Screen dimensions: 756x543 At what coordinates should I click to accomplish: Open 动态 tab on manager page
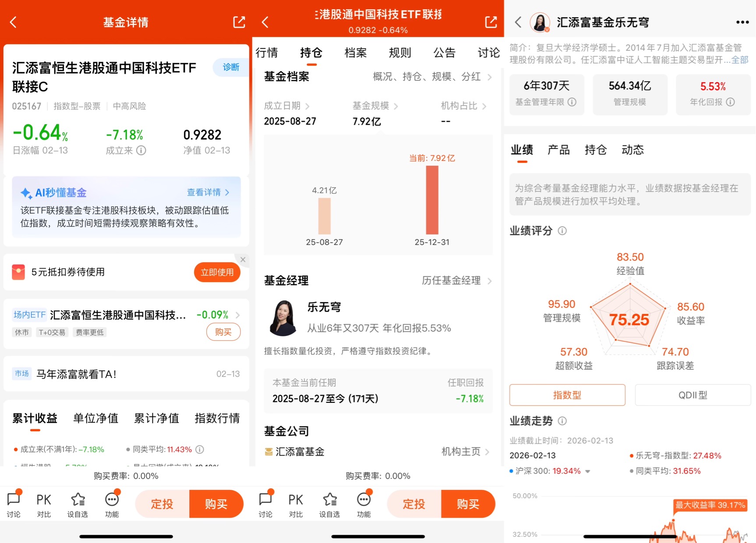632,150
